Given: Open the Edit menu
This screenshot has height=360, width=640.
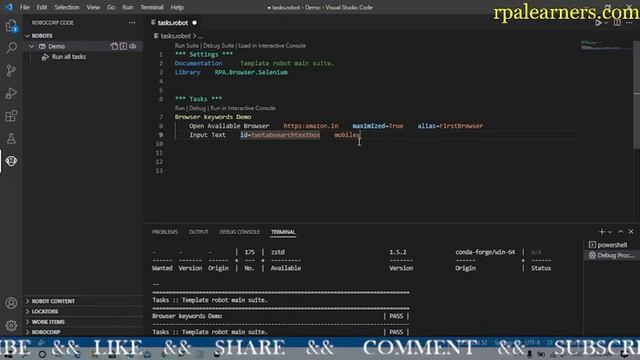Looking at the screenshot, I should pos(42,7).
